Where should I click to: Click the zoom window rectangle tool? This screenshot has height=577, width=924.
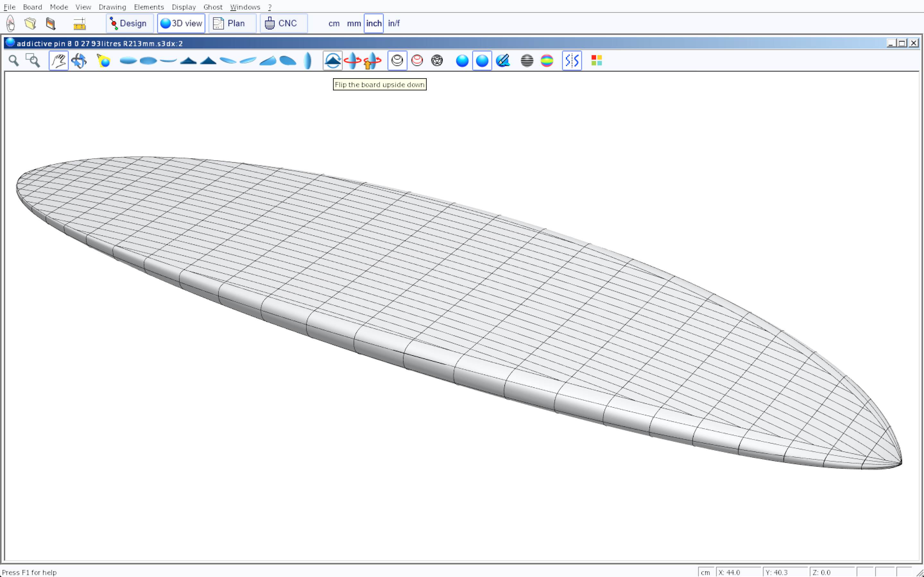(x=33, y=61)
